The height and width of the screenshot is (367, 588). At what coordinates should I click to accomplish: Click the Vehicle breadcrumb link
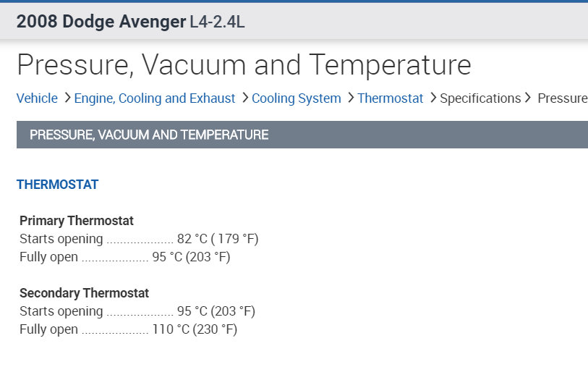tap(37, 98)
